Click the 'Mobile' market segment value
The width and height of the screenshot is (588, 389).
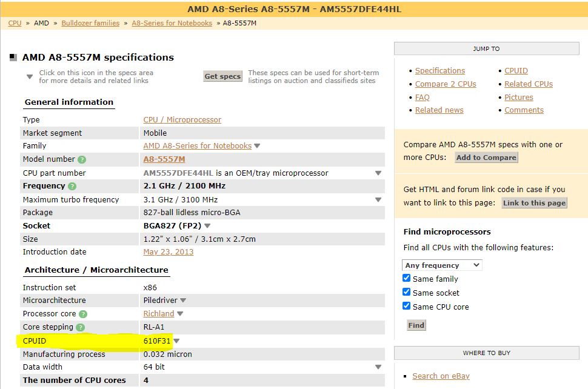tap(155, 133)
